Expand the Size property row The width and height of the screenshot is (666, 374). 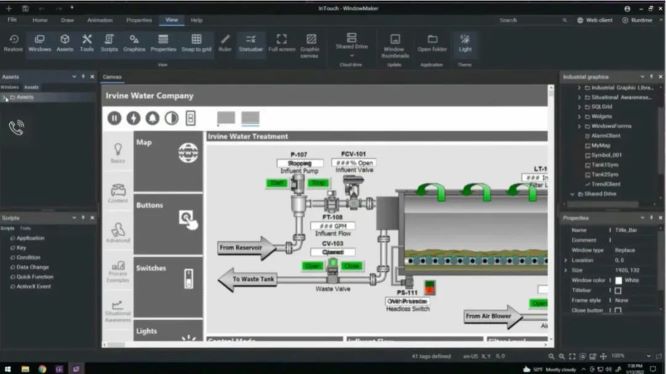pyautogui.click(x=565, y=270)
